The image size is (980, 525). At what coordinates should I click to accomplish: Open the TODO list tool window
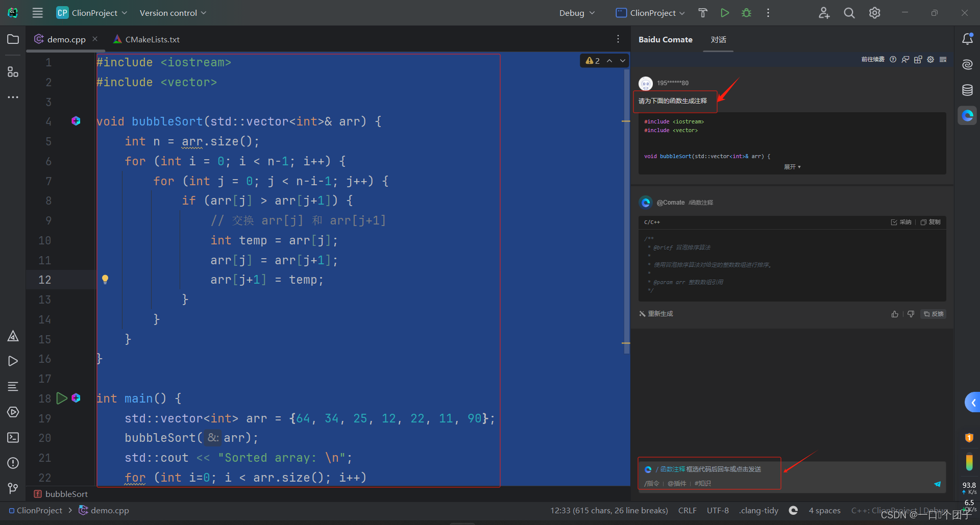[x=13, y=387]
